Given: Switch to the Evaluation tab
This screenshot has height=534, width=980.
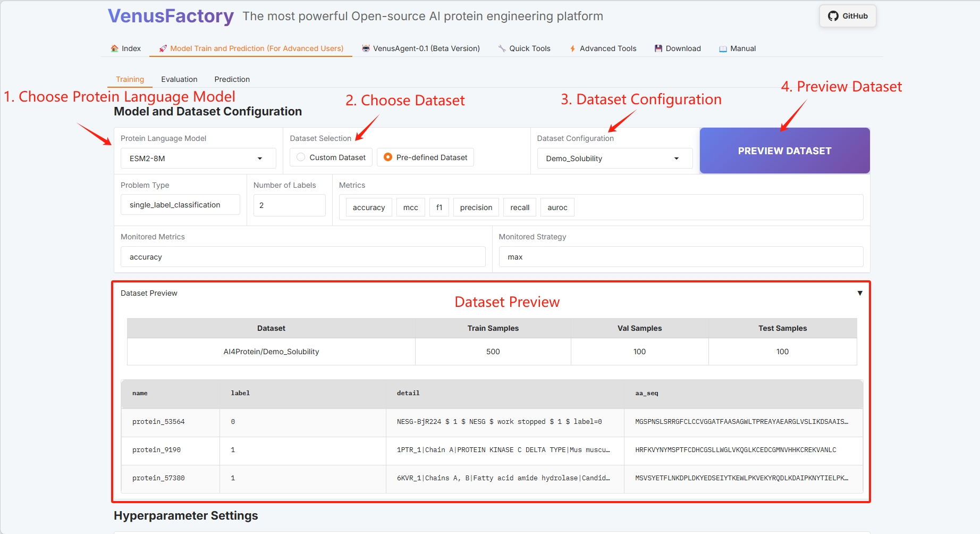Looking at the screenshot, I should (x=179, y=79).
